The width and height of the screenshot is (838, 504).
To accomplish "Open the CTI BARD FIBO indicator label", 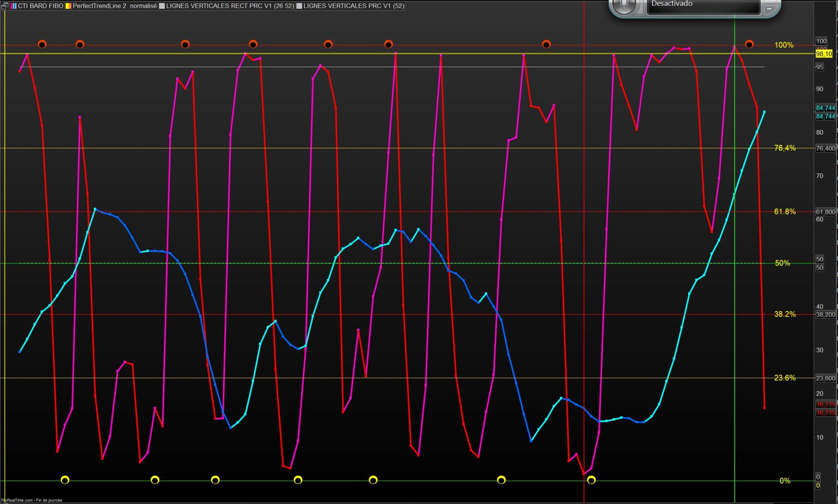I will click(40, 6).
